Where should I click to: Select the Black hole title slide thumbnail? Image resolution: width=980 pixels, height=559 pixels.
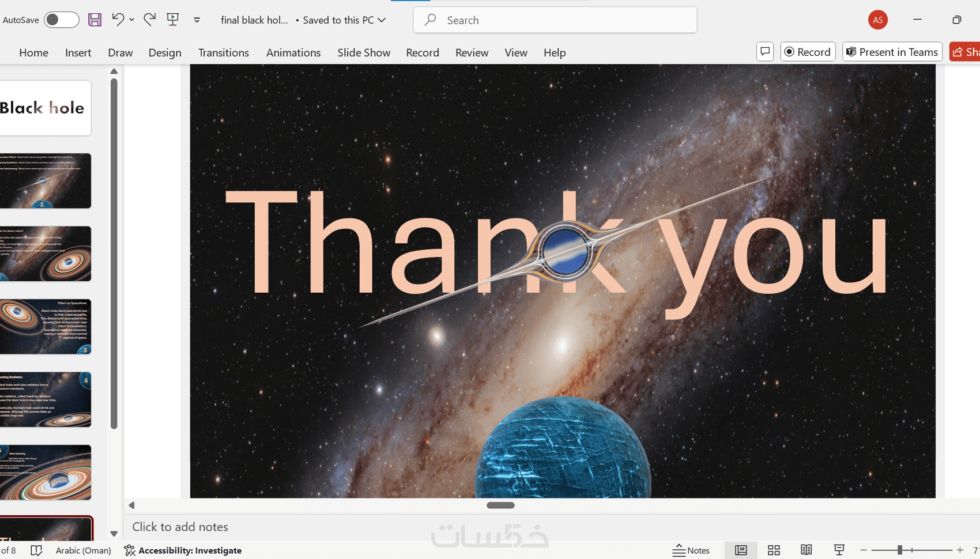[45, 108]
